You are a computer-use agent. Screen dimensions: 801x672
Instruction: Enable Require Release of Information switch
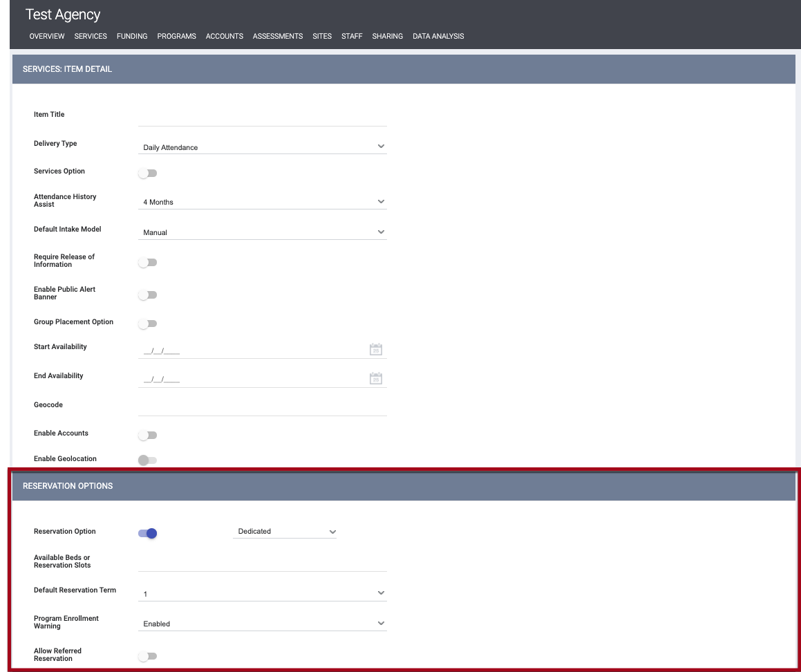pos(148,262)
